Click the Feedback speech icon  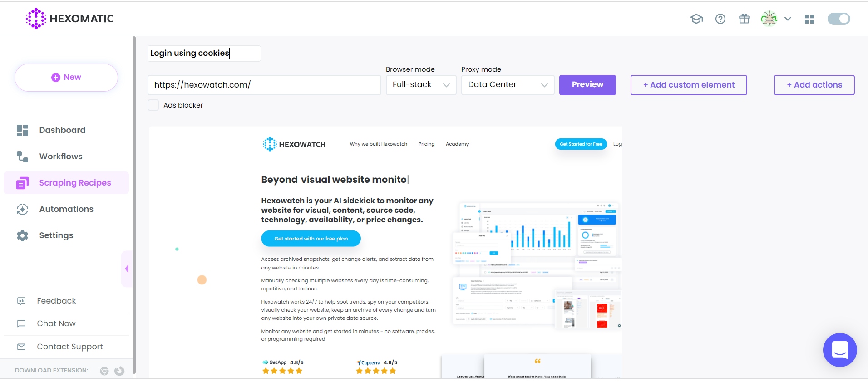coord(21,301)
